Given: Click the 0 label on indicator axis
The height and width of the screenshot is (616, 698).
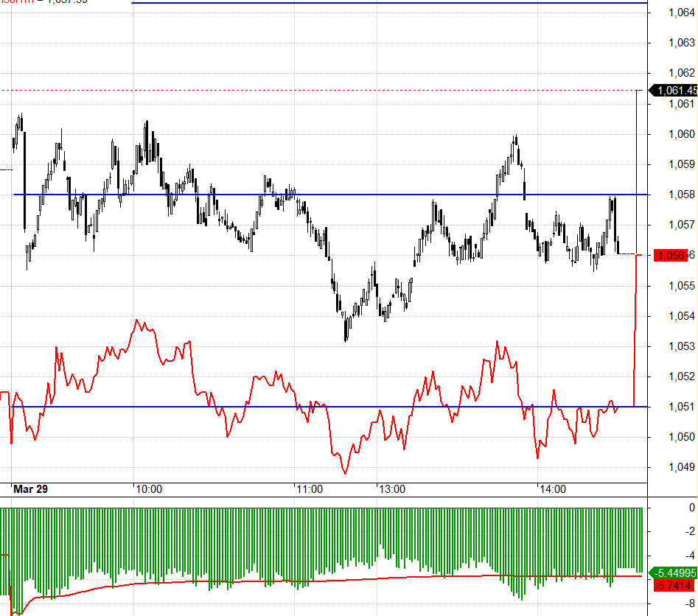Looking at the screenshot, I should pyautogui.click(x=692, y=508).
